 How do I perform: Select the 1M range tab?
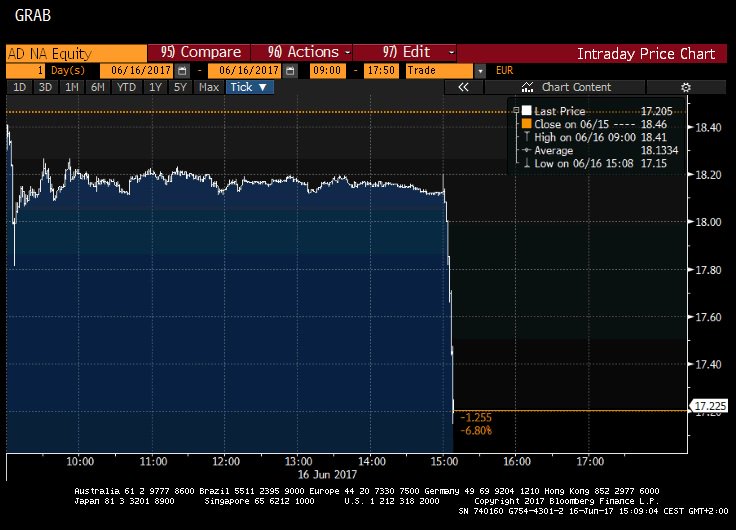71,87
